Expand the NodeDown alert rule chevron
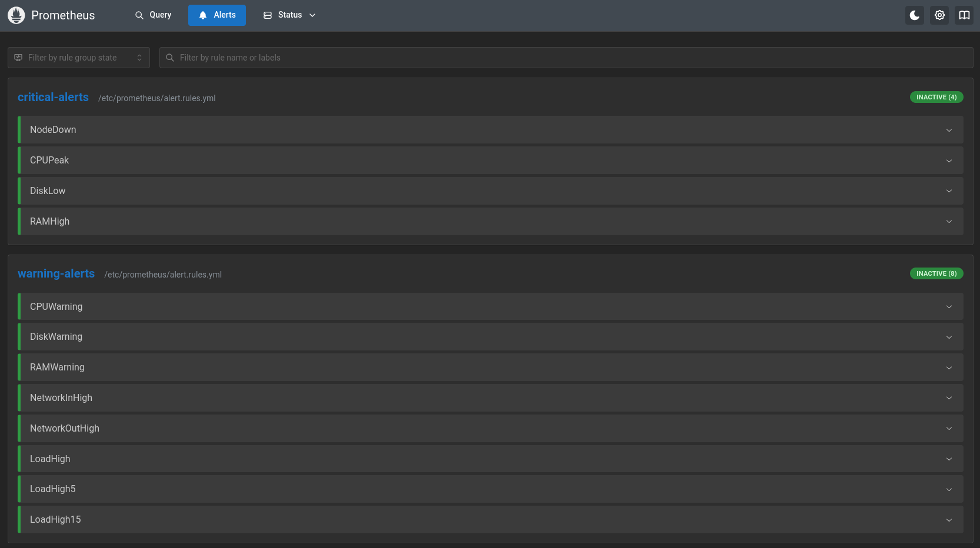The image size is (980, 548). coord(949,130)
